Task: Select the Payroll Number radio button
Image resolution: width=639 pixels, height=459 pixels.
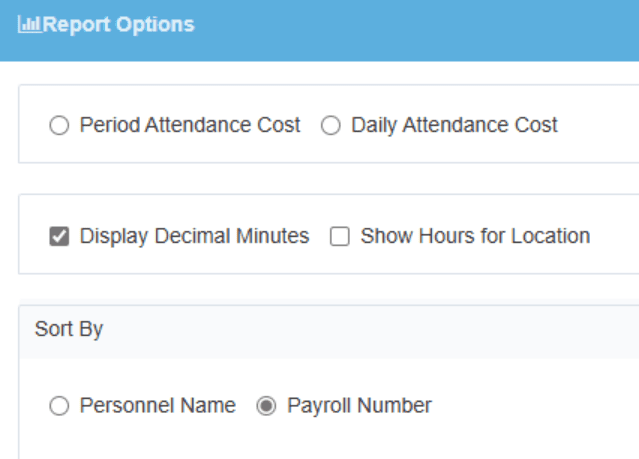Action: click(x=267, y=406)
